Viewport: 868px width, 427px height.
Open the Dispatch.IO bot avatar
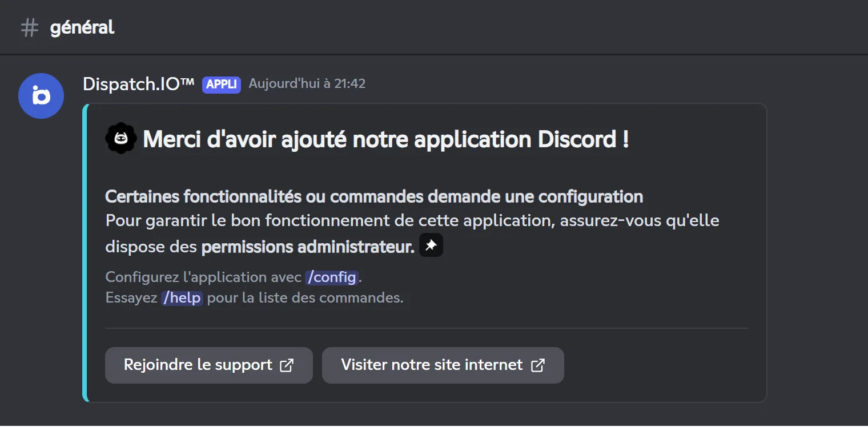[41, 96]
